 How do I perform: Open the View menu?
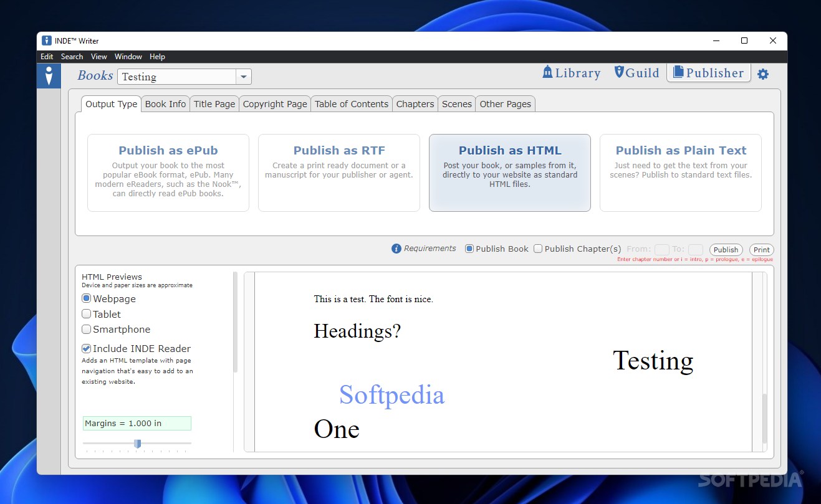click(x=99, y=57)
